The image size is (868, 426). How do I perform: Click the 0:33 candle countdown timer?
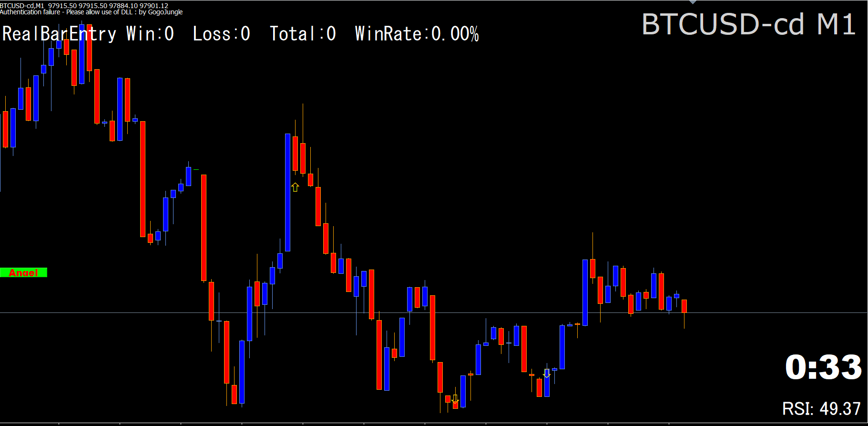tap(823, 367)
